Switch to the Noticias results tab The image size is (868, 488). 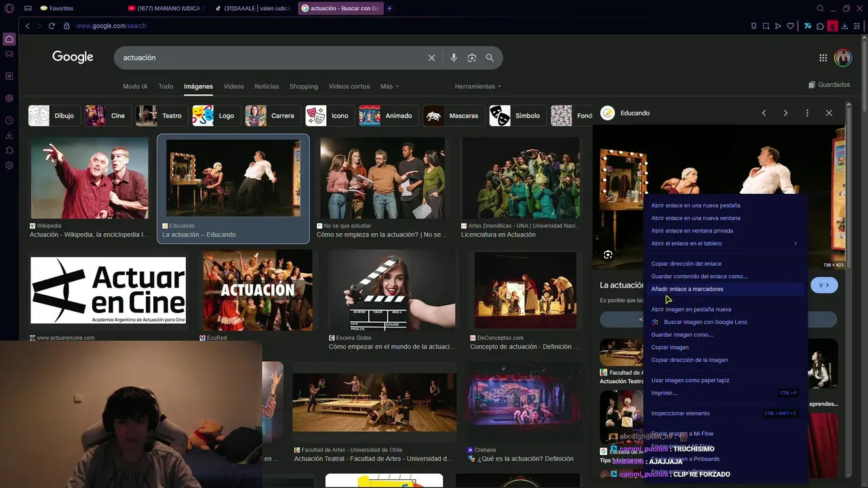[x=267, y=87]
